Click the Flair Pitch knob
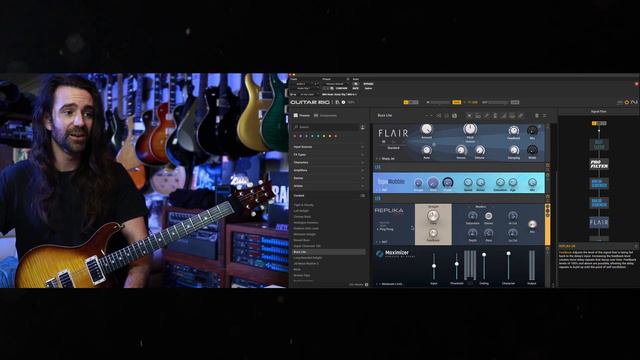 [x=470, y=129]
